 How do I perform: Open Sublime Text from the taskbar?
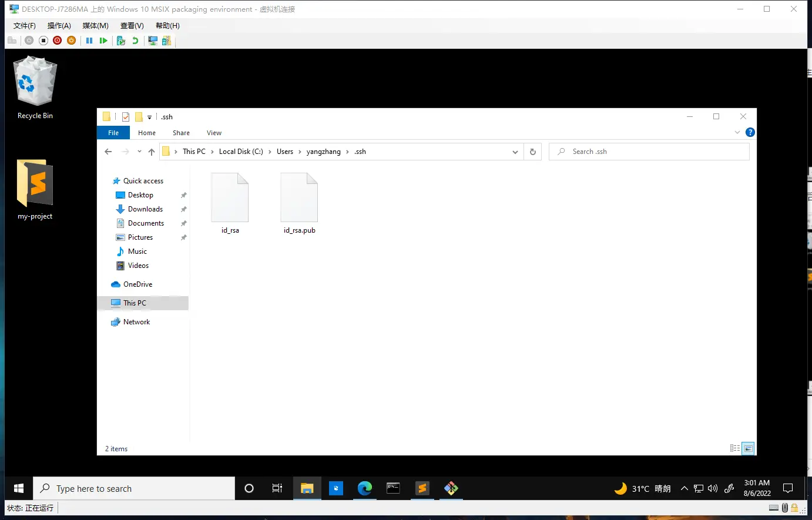[x=422, y=488]
